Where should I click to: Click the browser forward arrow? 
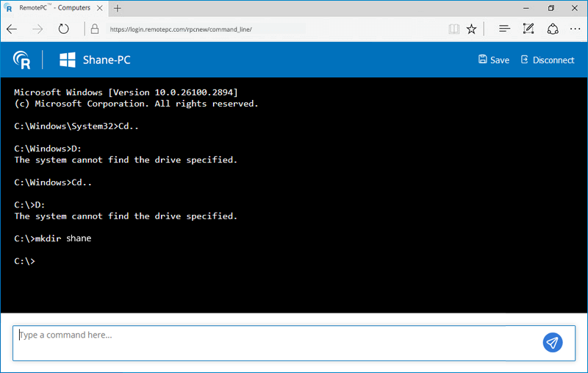click(37, 29)
